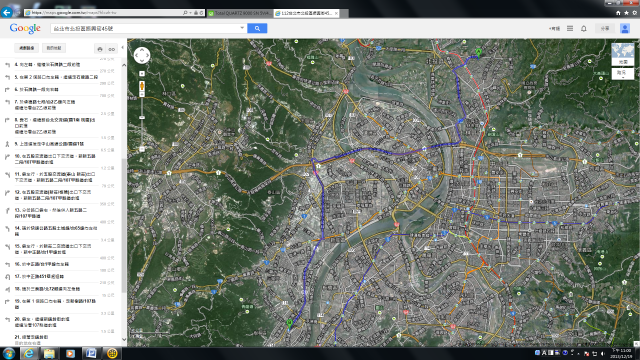Print the directions with the printer icon
This screenshot has width=640, height=360.
[100, 49]
